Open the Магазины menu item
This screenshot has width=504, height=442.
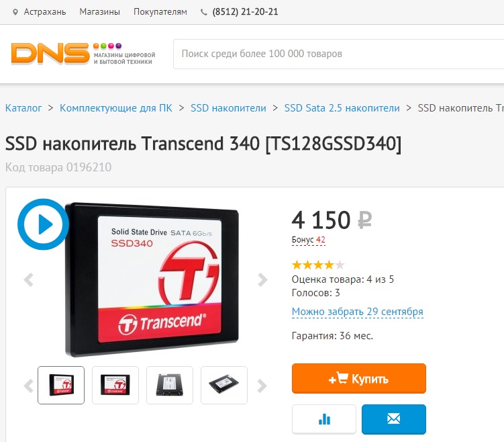point(99,12)
